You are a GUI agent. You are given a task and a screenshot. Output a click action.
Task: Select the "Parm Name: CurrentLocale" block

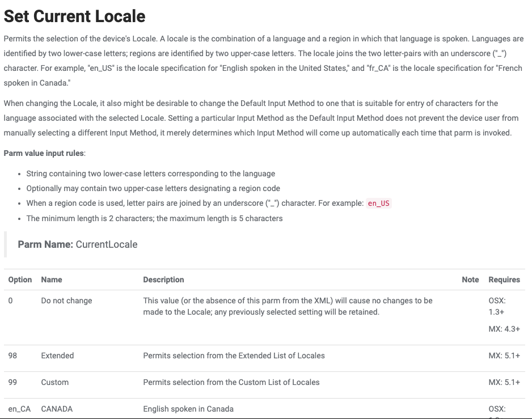click(78, 244)
